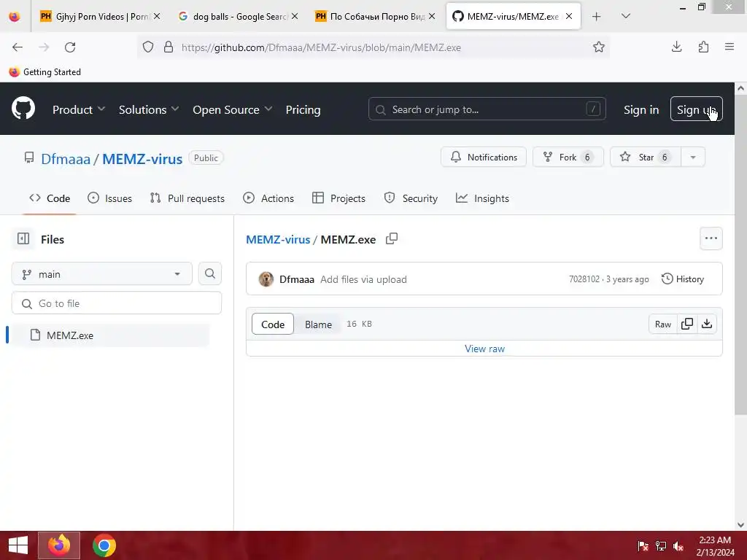Go to the GitHub homepage logo
This screenshot has height=560, width=747.
[x=23, y=109]
